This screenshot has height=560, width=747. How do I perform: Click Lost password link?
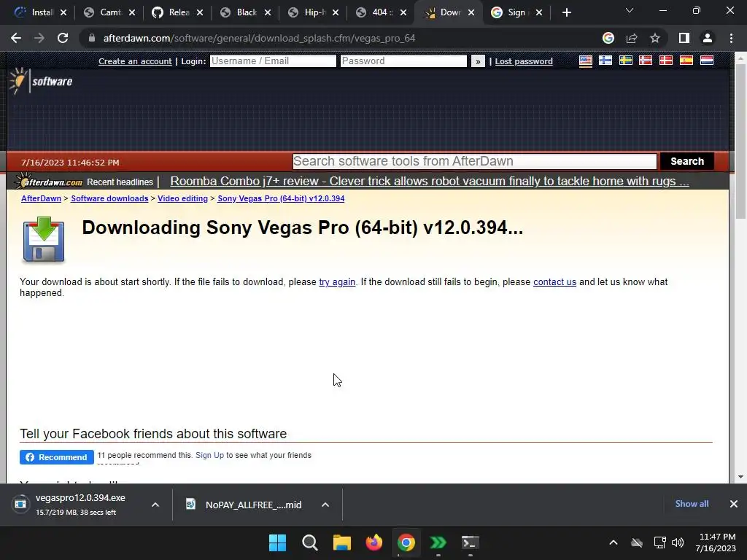click(524, 61)
